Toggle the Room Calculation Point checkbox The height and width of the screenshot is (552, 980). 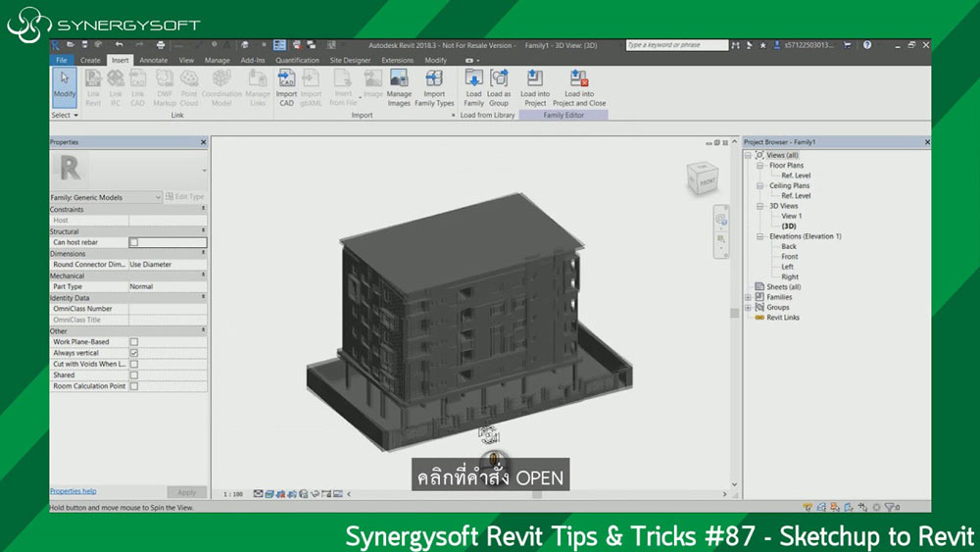133,386
